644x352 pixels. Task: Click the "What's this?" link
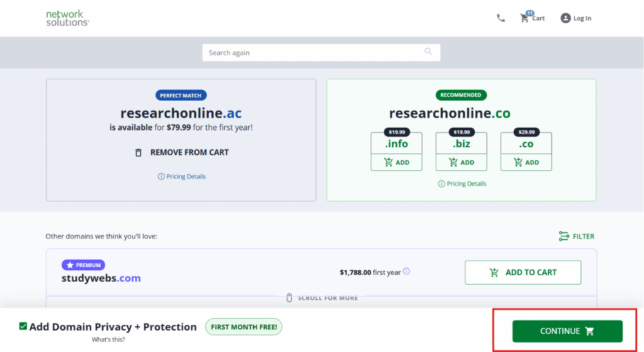click(108, 339)
